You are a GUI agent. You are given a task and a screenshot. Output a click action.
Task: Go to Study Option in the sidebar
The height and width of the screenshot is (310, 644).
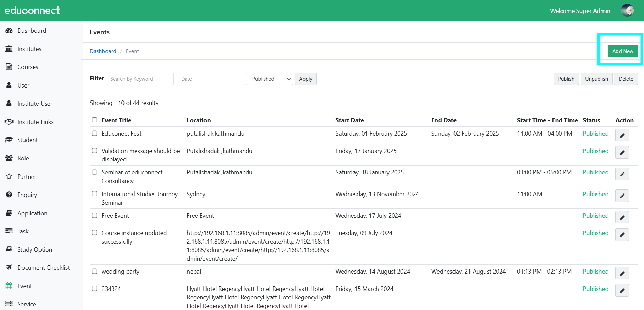tap(35, 250)
